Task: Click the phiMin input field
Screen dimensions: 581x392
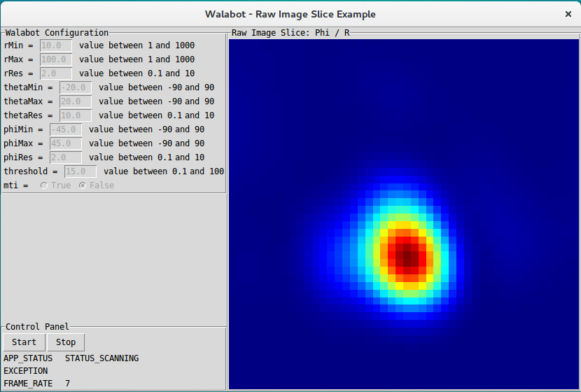Action: click(x=66, y=129)
